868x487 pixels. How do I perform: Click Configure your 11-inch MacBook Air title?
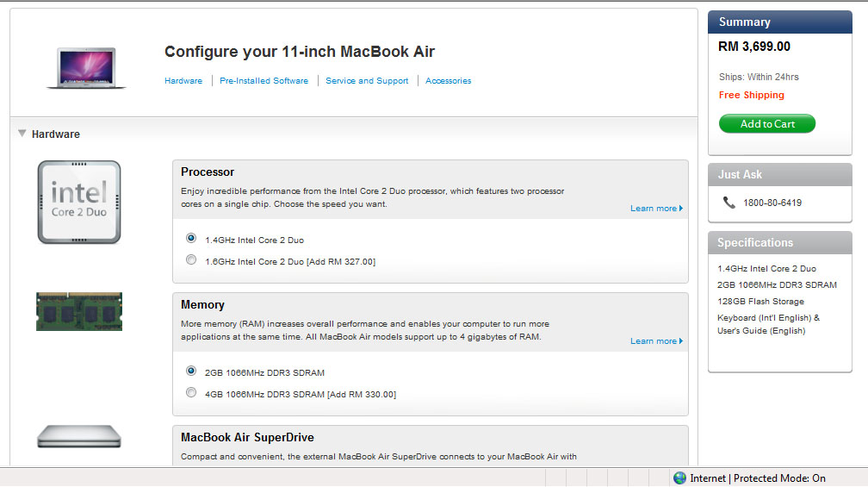300,52
